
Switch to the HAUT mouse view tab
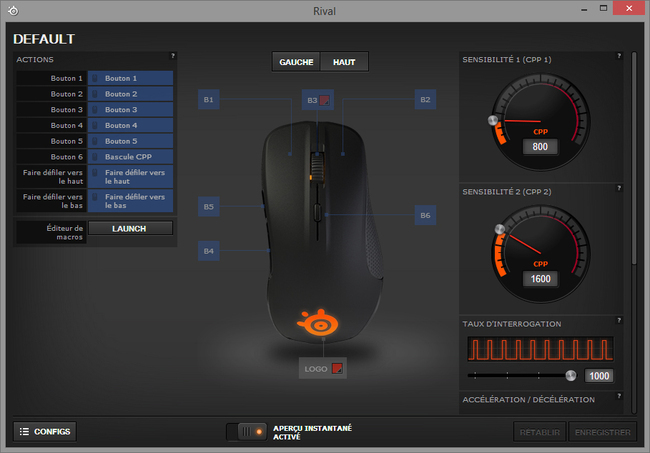click(344, 62)
